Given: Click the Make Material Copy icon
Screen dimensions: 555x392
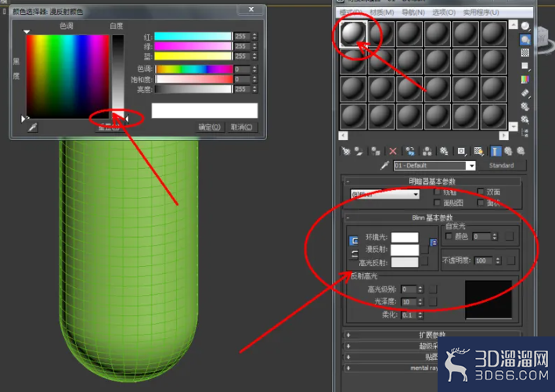Looking at the screenshot, I should (410, 152).
